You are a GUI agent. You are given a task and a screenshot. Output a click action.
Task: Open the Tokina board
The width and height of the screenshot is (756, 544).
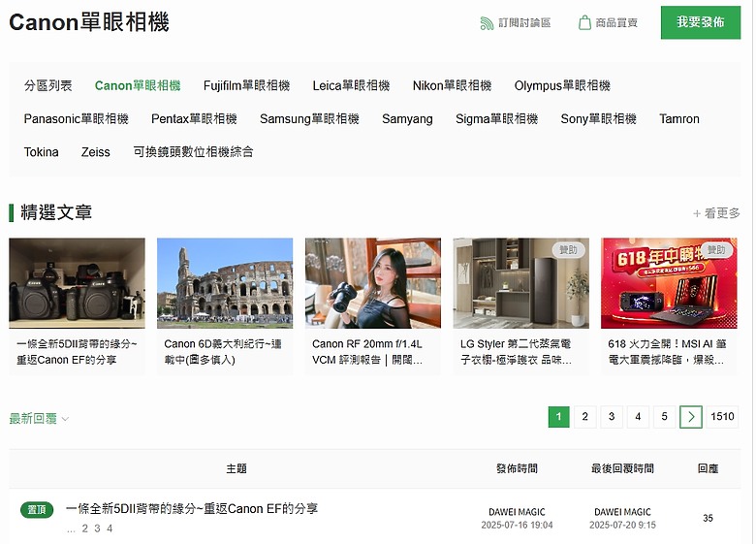42,152
